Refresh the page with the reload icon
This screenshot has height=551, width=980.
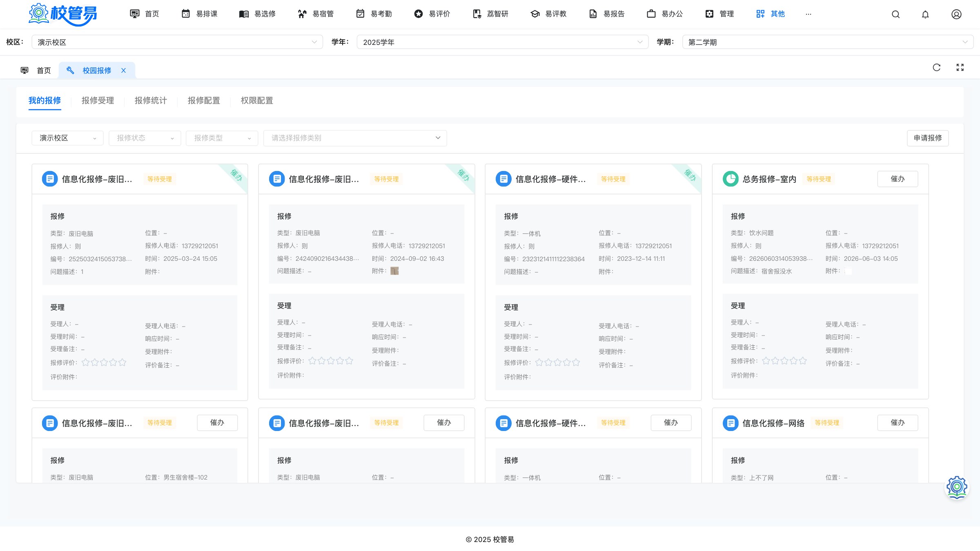pos(937,67)
